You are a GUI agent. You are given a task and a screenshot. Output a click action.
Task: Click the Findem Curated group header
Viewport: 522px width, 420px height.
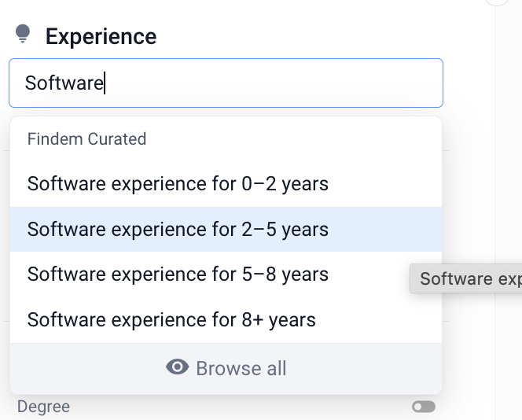point(86,139)
